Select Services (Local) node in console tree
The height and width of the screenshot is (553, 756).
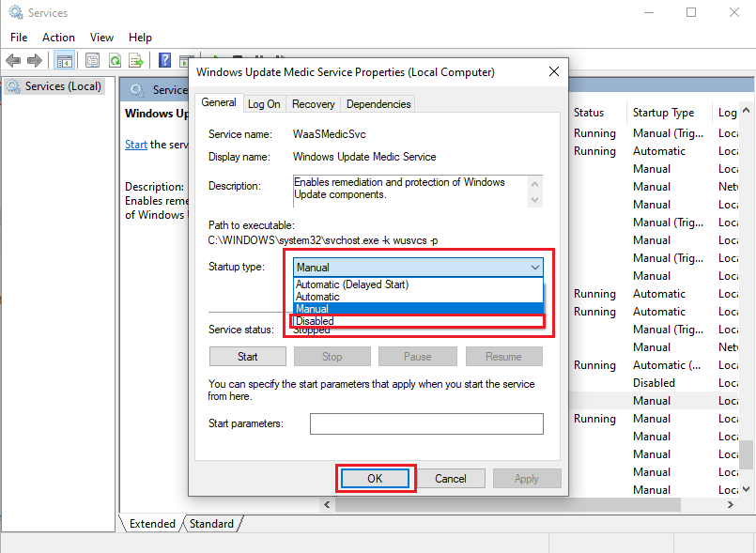click(55, 86)
